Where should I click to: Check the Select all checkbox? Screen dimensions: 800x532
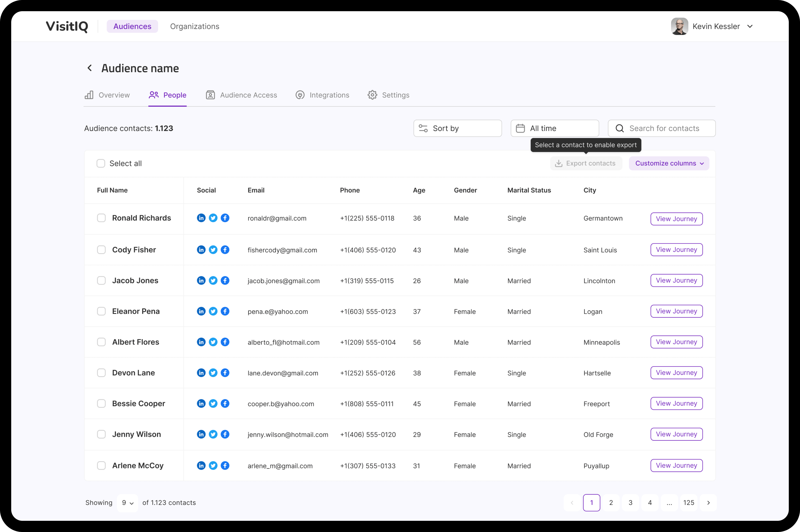[x=101, y=164]
